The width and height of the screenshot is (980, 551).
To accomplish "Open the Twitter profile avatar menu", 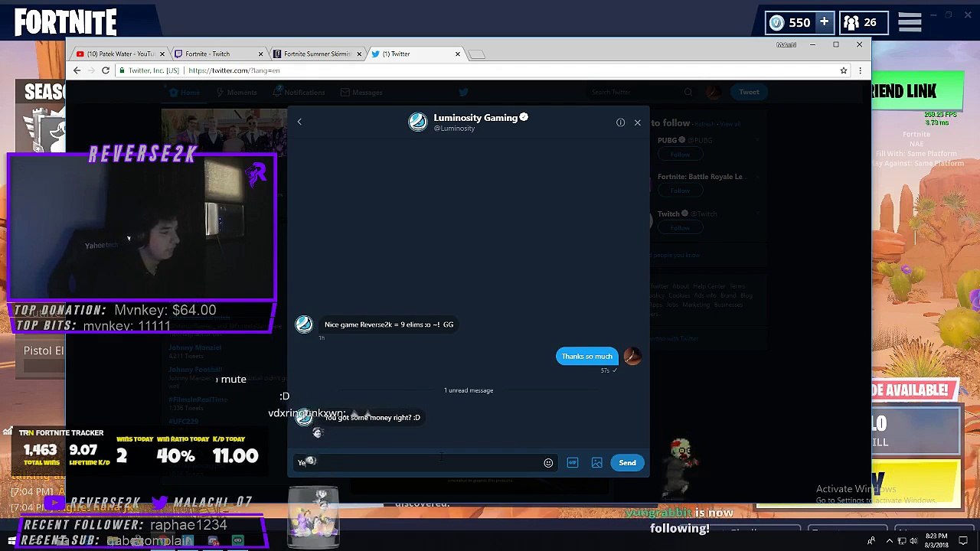I will tap(714, 93).
